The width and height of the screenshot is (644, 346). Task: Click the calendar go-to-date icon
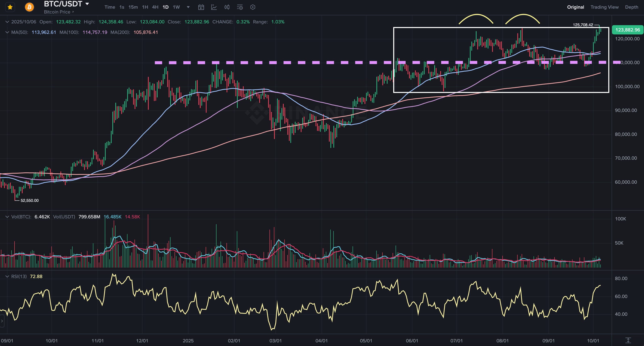201,7
